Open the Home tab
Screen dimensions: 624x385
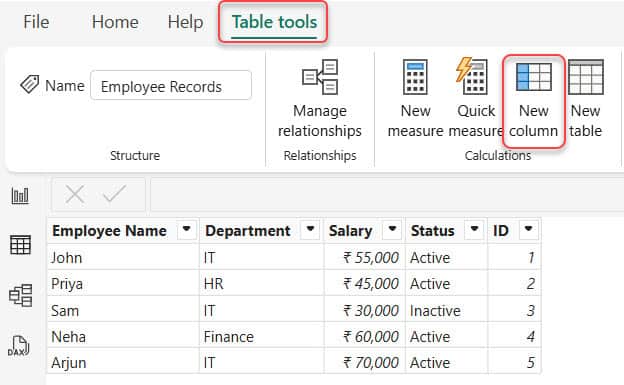point(115,22)
